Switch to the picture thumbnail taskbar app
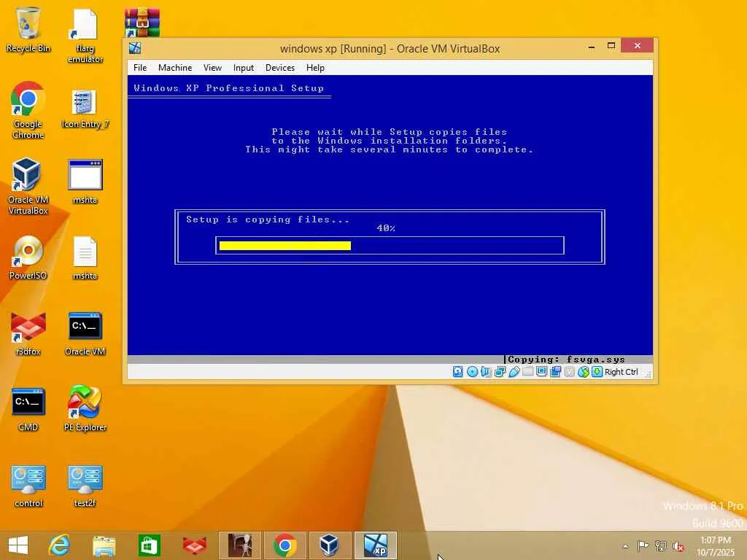This screenshot has width=747, height=560. tap(239, 545)
